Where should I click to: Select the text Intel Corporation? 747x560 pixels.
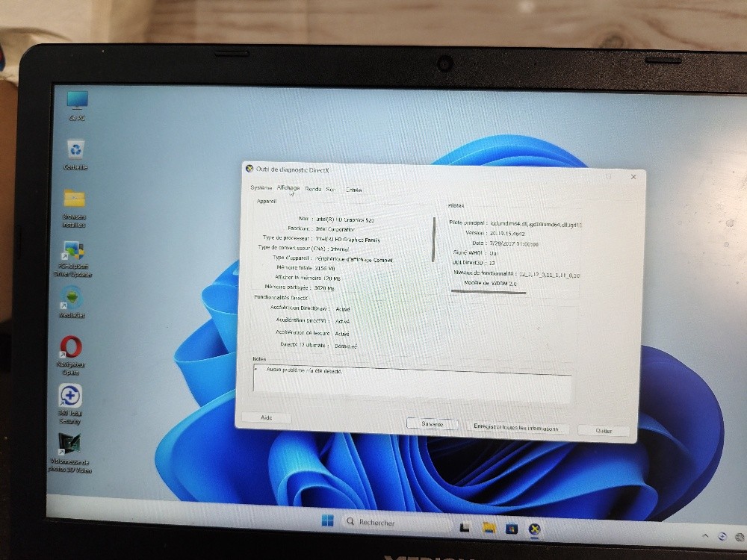pos(335,229)
